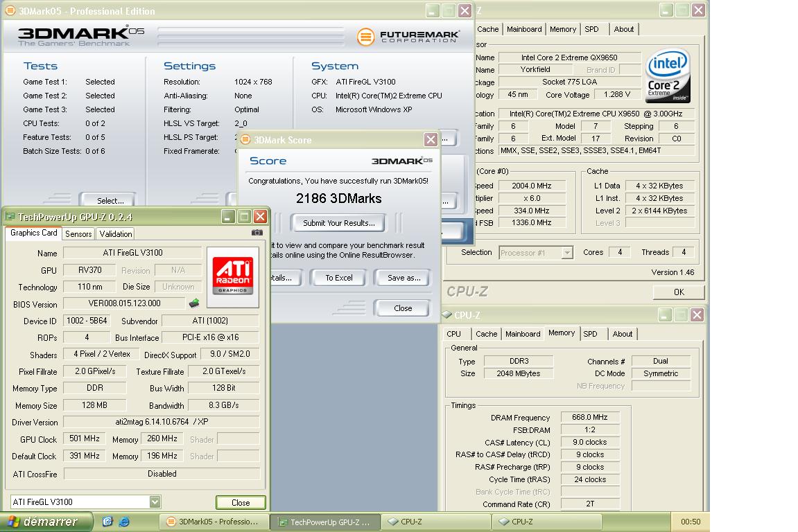The image size is (798, 532).
Task: Open the GPU-Z Validation tab
Action: pyautogui.click(x=116, y=233)
